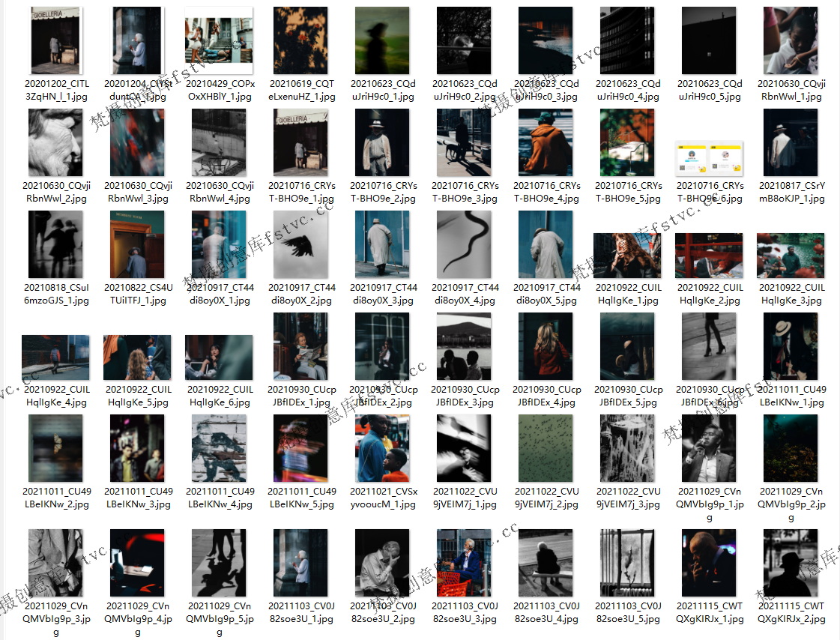Select thumbnail 20210917_CT44di8oy0X_5.jpg
The image size is (840, 640).
[546, 244]
